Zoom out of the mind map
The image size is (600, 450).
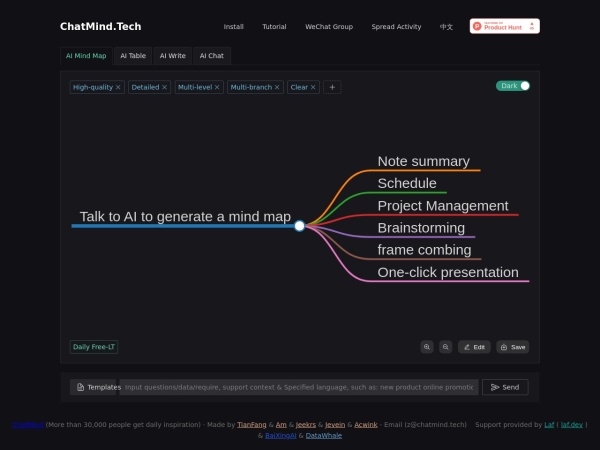pyautogui.click(x=446, y=347)
